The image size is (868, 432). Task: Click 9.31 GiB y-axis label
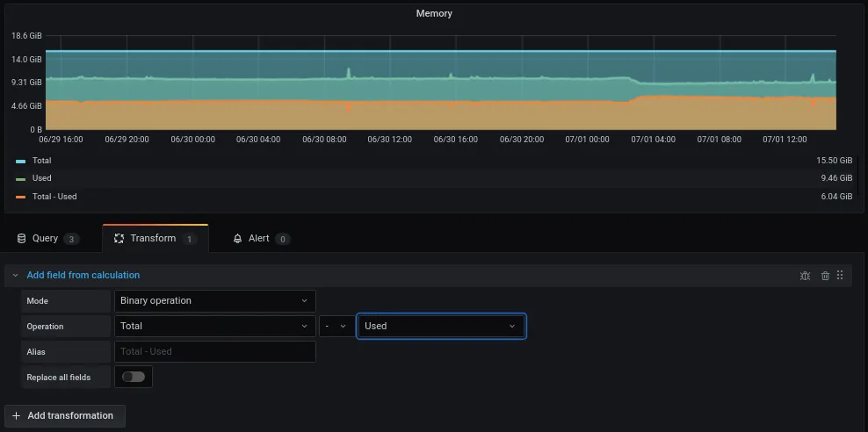(x=26, y=83)
